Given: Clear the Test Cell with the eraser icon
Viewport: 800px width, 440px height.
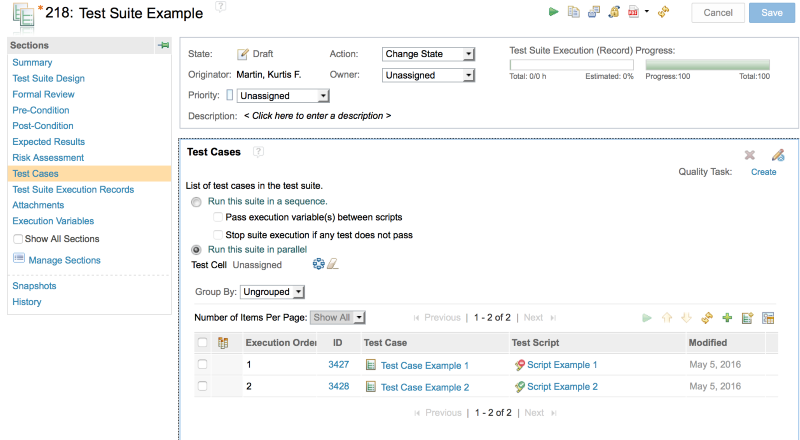Looking at the screenshot, I should coord(333,264).
